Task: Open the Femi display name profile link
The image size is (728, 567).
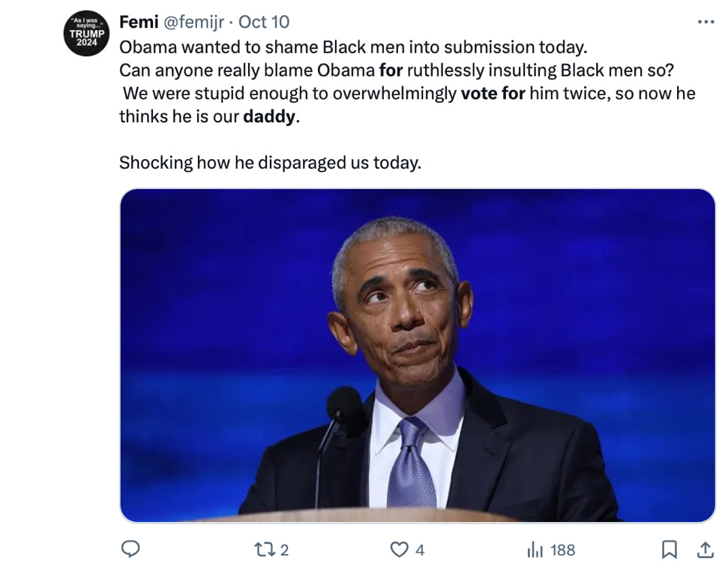Action: coord(139,22)
